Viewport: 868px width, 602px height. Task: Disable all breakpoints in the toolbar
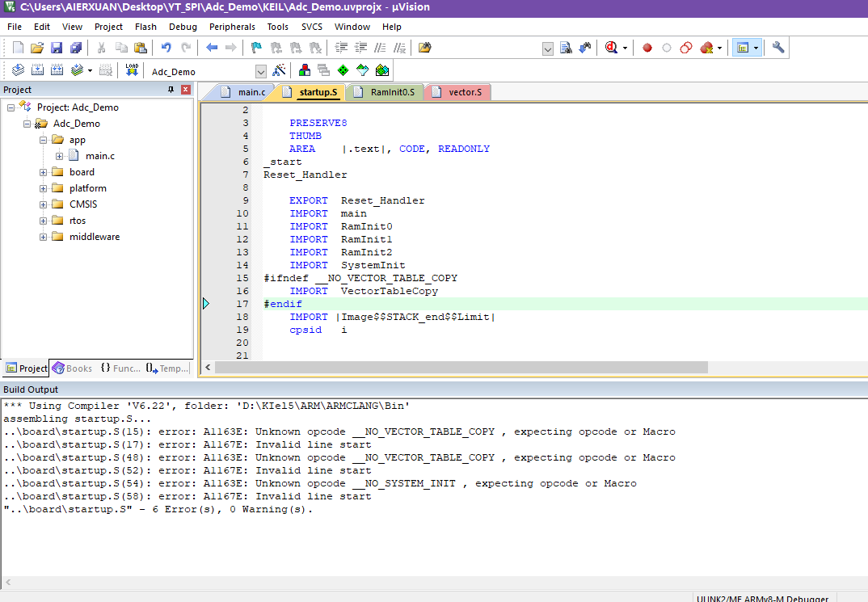click(686, 48)
